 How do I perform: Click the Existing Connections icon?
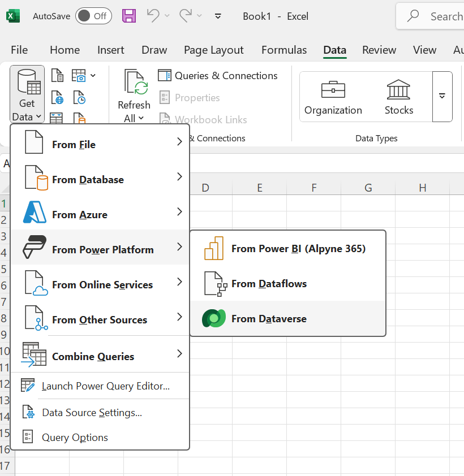coord(79,118)
